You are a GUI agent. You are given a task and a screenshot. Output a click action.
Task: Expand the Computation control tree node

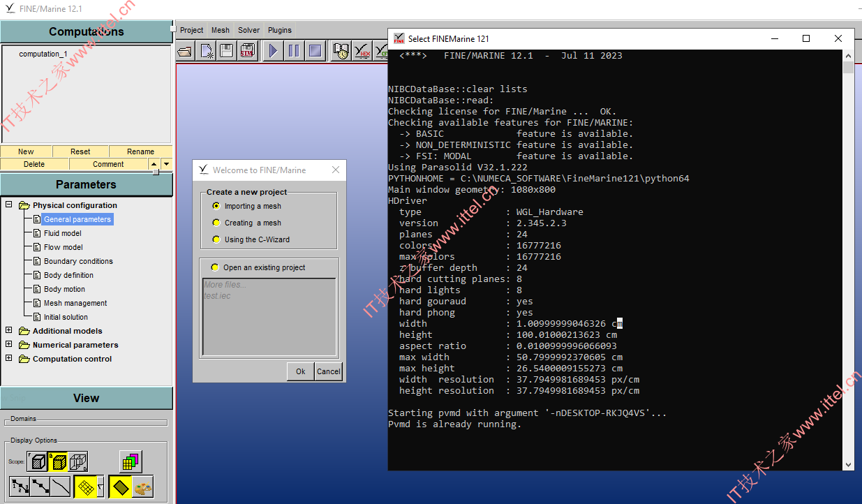point(9,358)
